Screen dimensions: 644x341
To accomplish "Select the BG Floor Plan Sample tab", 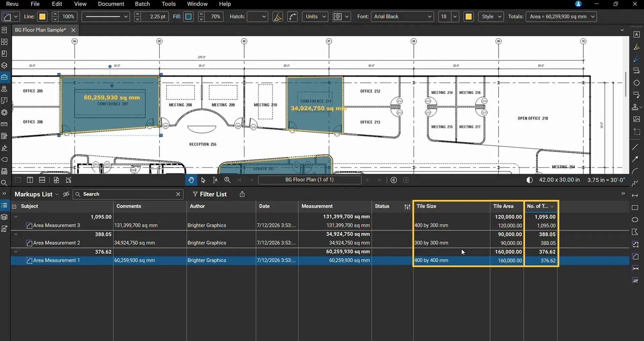I will (40, 30).
